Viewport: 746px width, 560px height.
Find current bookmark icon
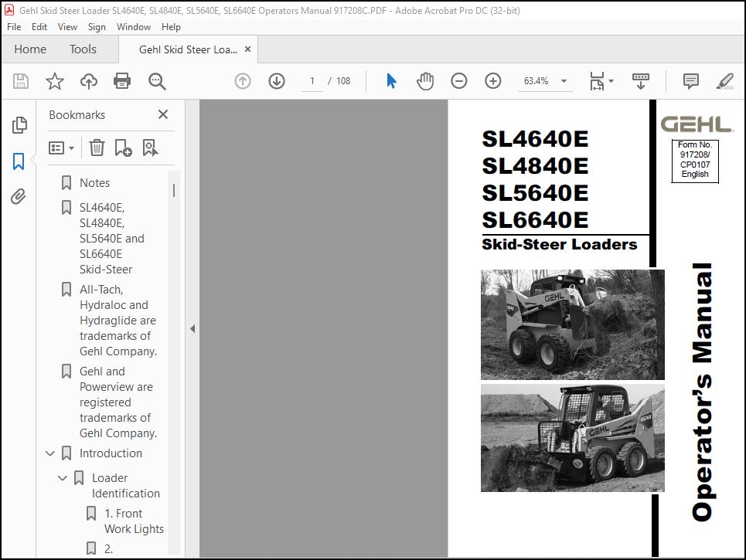(x=150, y=148)
